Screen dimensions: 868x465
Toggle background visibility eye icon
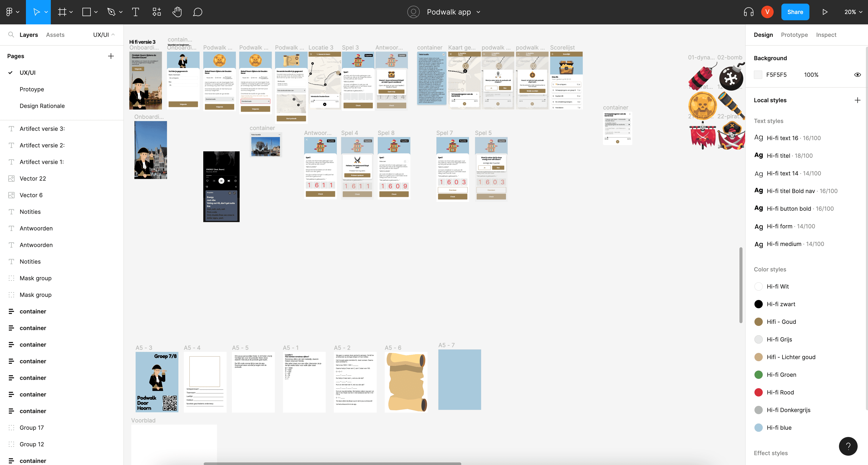tap(857, 75)
